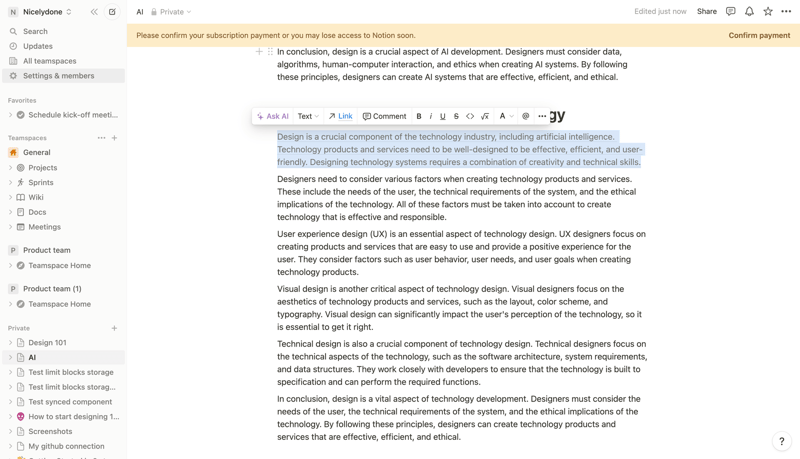
Task: Add a Comment to the selected text
Action: pos(384,116)
